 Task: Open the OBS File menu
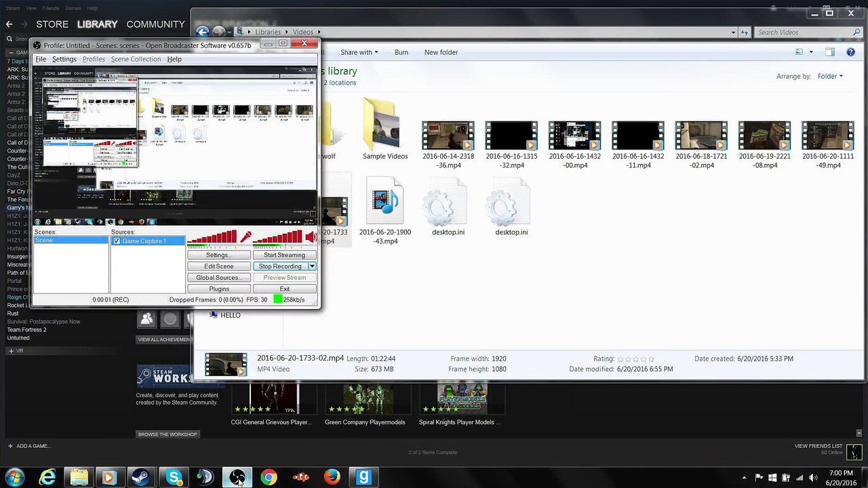(x=41, y=59)
